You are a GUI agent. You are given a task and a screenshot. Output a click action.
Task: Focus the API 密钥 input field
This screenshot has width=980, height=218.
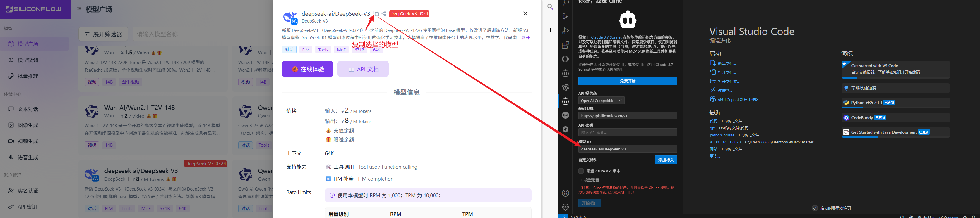(x=628, y=132)
